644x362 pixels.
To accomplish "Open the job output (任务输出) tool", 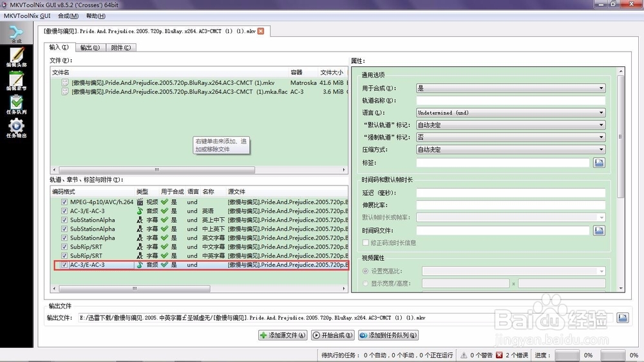I will tap(16, 128).
